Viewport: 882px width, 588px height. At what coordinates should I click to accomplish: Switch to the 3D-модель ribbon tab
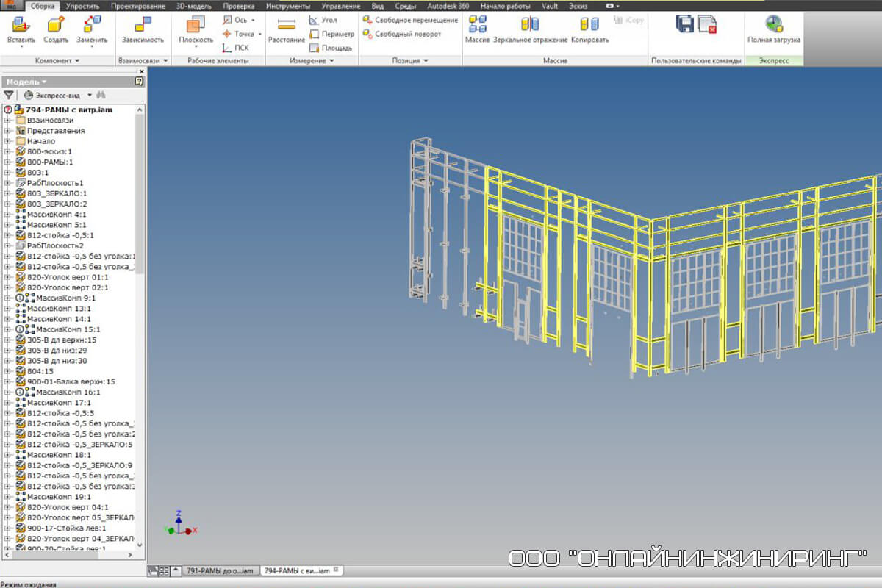point(193,5)
